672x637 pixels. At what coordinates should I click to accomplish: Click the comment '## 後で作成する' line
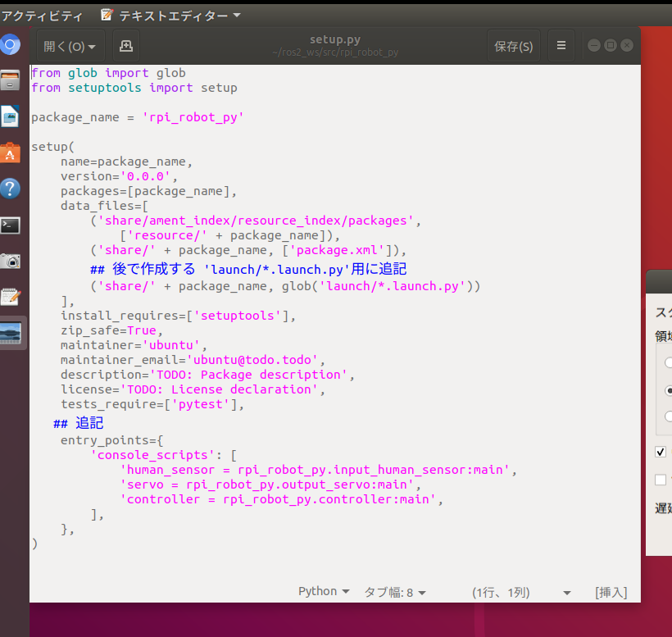[x=248, y=269]
